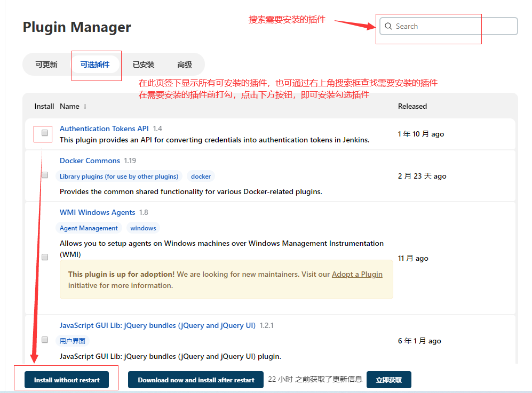Sort by Name column arrow

(x=85, y=107)
